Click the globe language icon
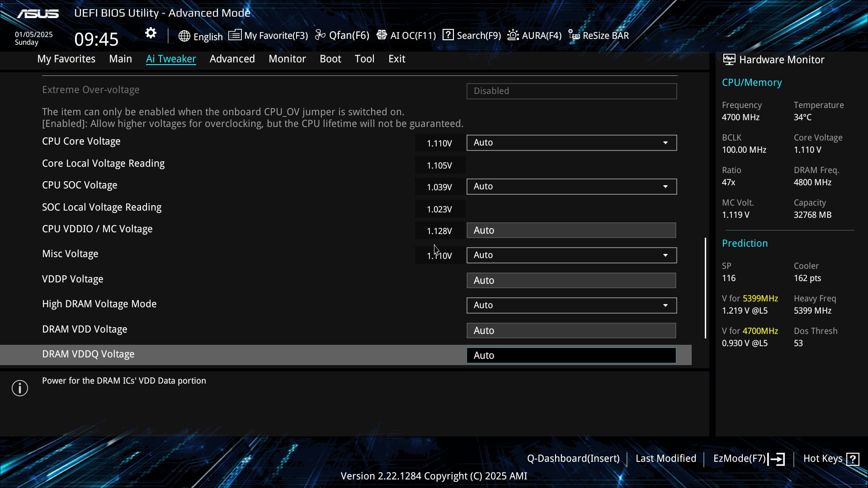Image resolution: width=868 pixels, height=488 pixels. pyautogui.click(x=184, y=36)
